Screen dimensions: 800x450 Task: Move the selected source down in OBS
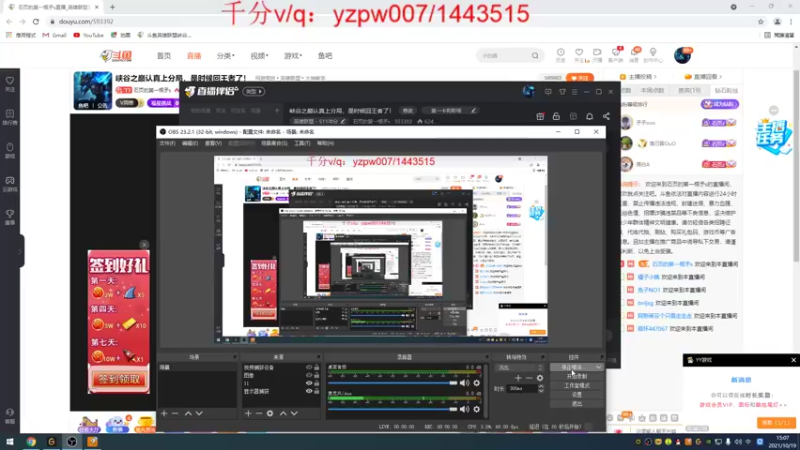(x=294, y=413)
